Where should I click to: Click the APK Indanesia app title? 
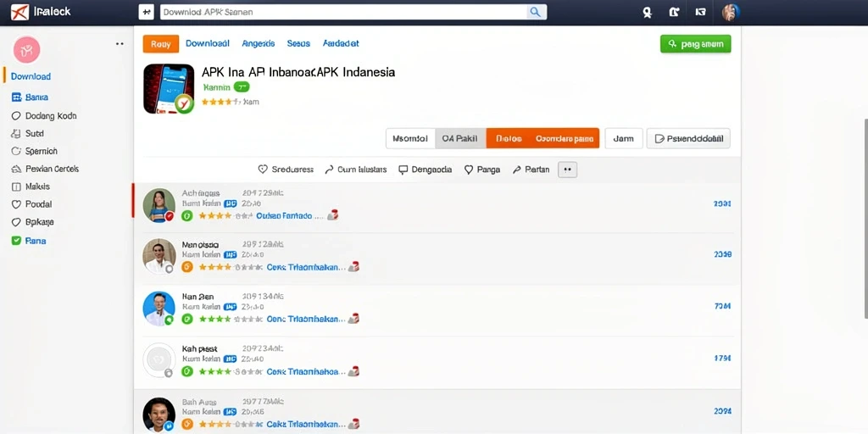coord(298,72)
